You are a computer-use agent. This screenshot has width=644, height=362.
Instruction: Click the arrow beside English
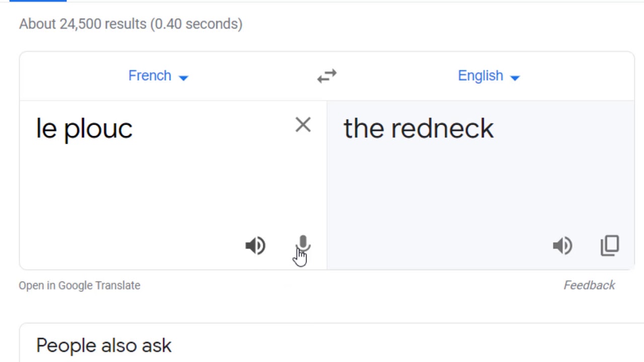(x=515, y=77)
